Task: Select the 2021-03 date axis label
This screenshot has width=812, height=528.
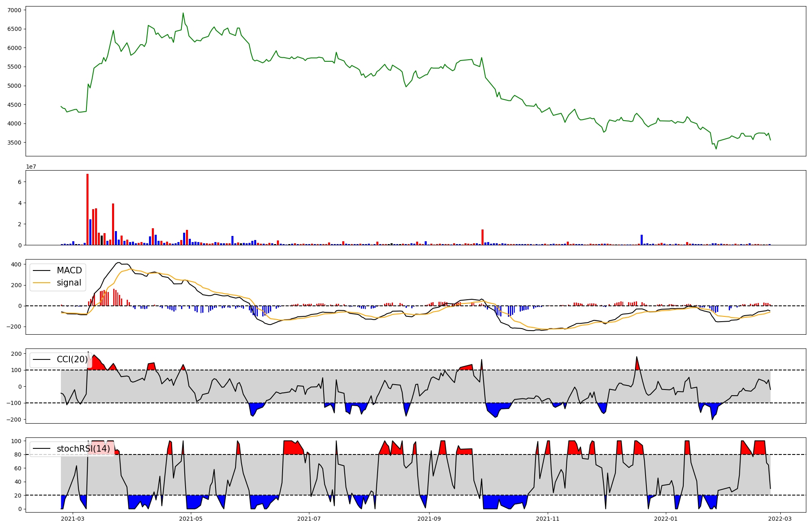Action: click(73, 519)
